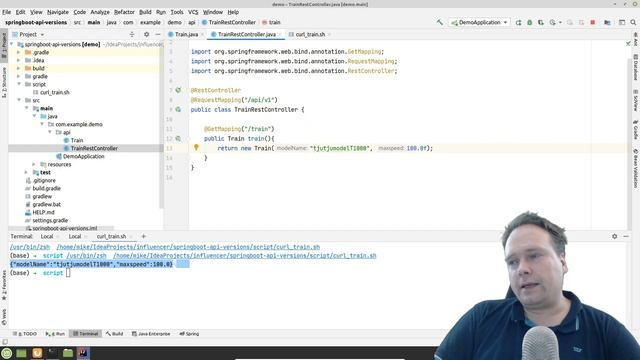
Task: Open the Navigate menu
Action: coord(58,12)
